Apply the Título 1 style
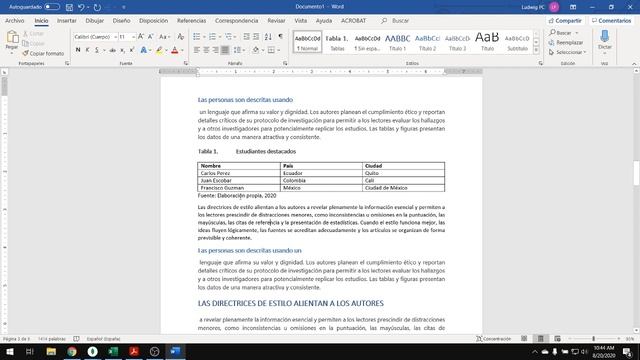This screenshot has height=360, width=640. [398, 42]
